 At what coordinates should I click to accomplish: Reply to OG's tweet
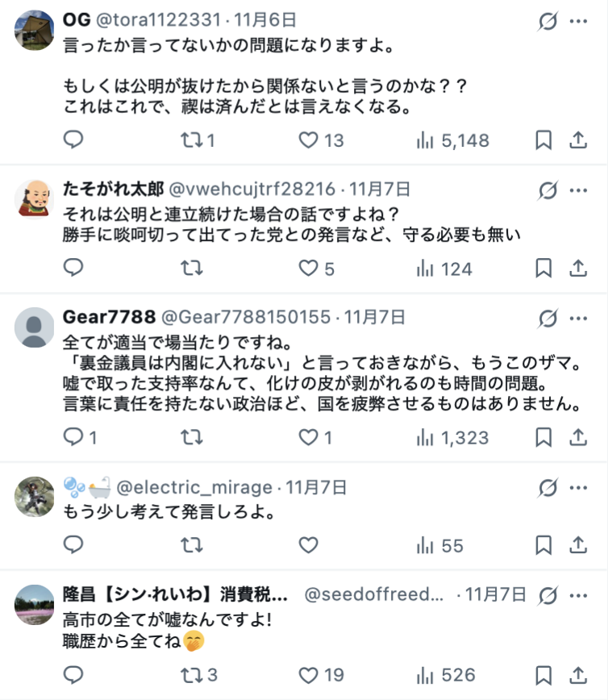73,140
